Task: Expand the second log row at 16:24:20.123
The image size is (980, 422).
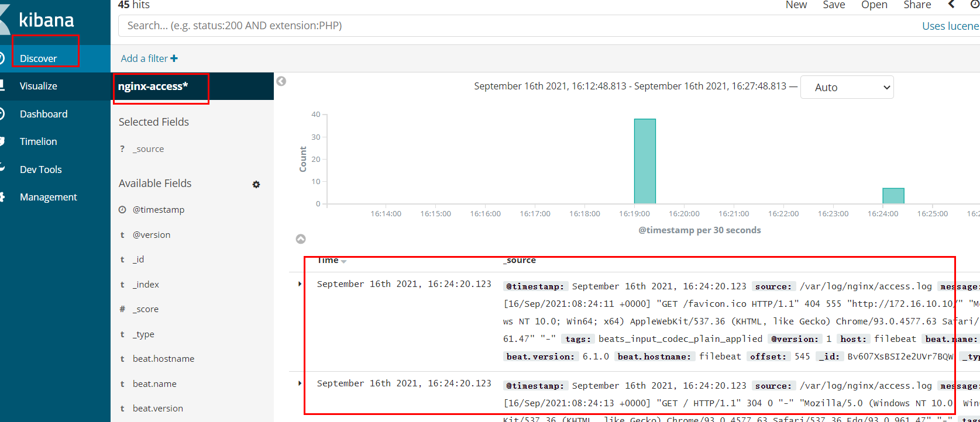Action: click(300, 383)
